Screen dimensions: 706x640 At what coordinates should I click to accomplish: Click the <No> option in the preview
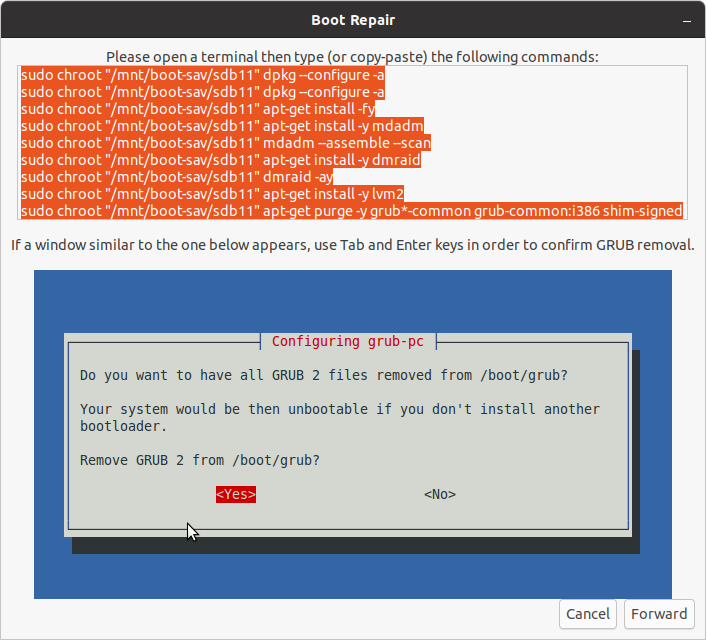pyautogui.click(x=439, y=494)
